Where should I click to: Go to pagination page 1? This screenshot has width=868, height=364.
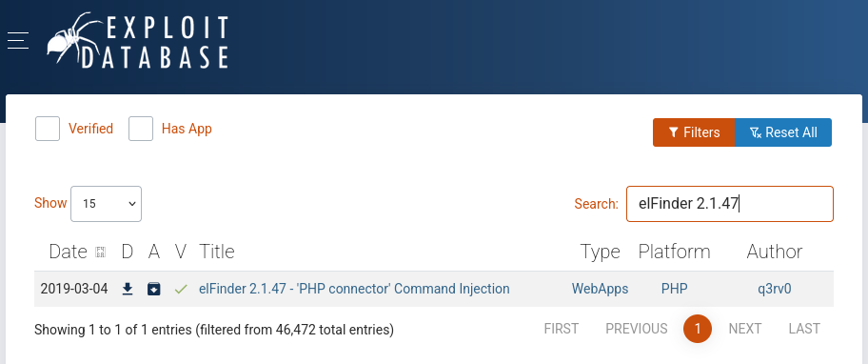tap(698, 329)
